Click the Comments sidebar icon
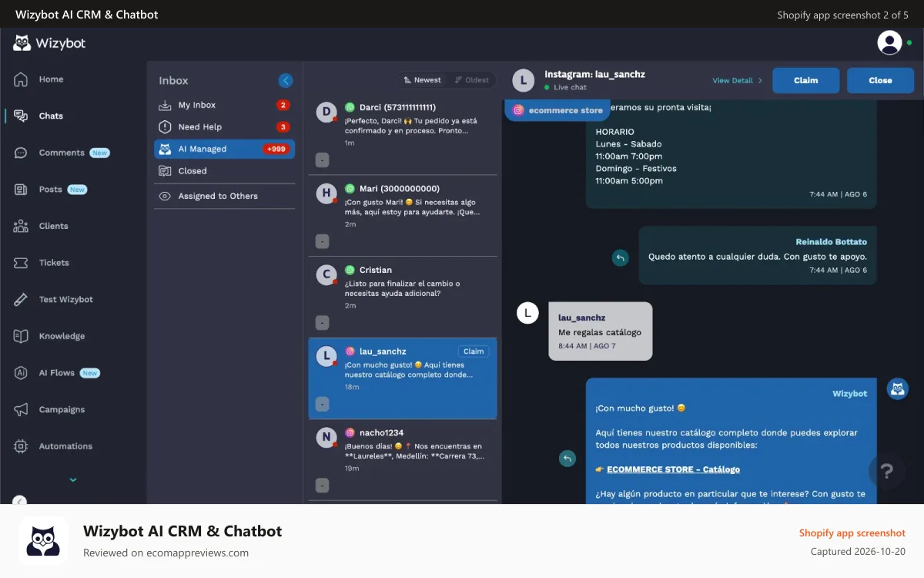Viewport: 924px width, 578px height. click(21, 153)
